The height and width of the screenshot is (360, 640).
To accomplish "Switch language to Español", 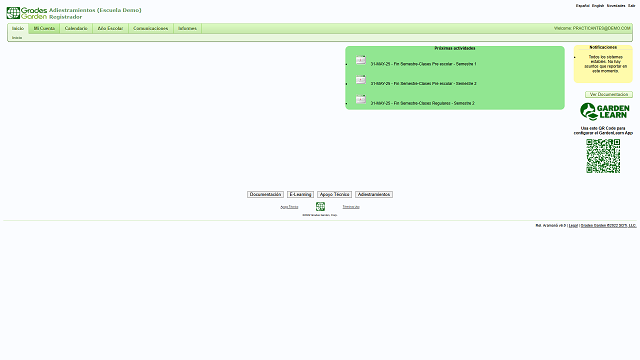I will tap(582, 6).
